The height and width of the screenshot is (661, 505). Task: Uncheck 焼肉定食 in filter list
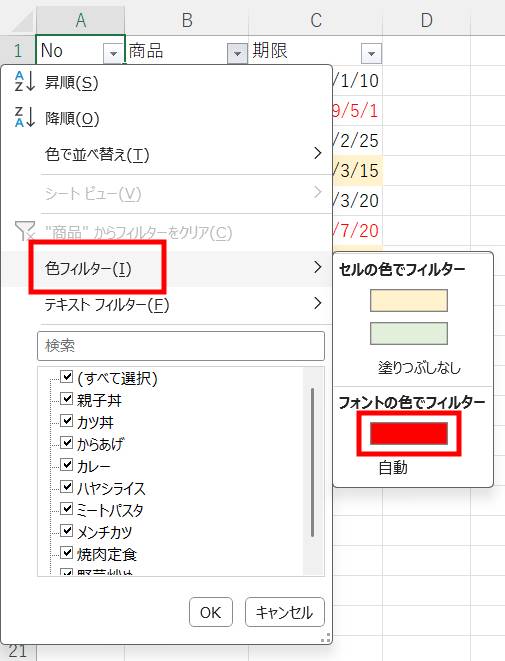(x=67, y=552)
